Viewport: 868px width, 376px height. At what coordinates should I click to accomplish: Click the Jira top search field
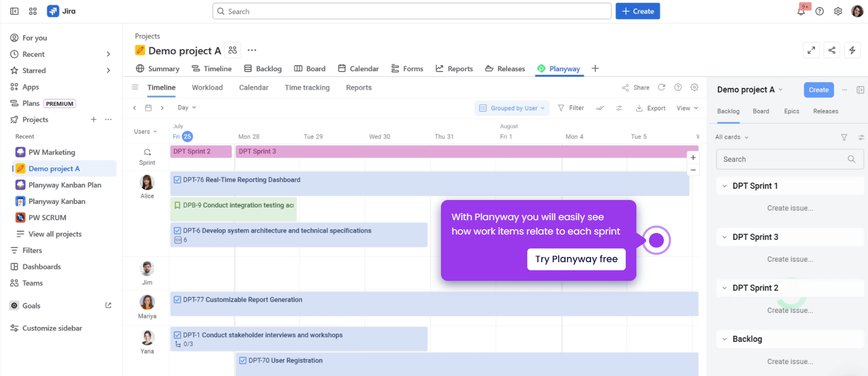click(x=412, y=11)
